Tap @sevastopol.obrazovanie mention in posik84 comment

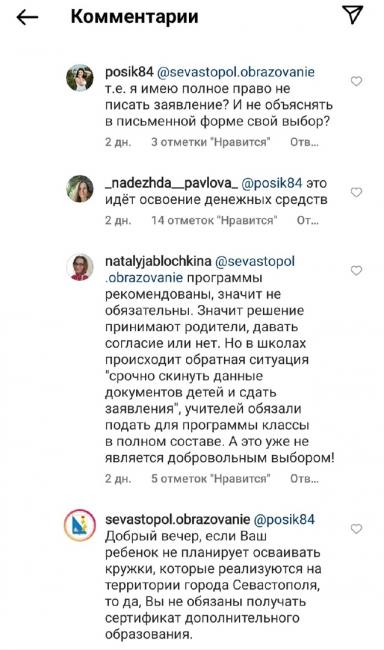[x=236, y=72]
